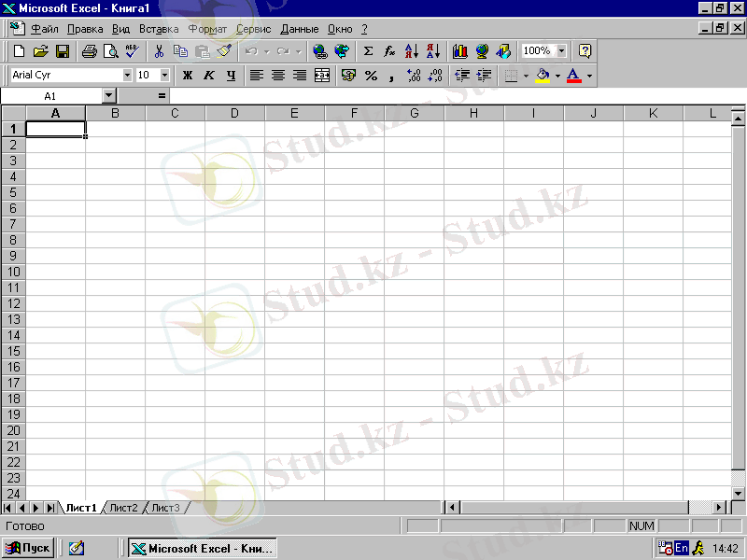The image size is (747, 560).
Task: Open the Function Wizard fx icon
Action: (x=389, y=51)
